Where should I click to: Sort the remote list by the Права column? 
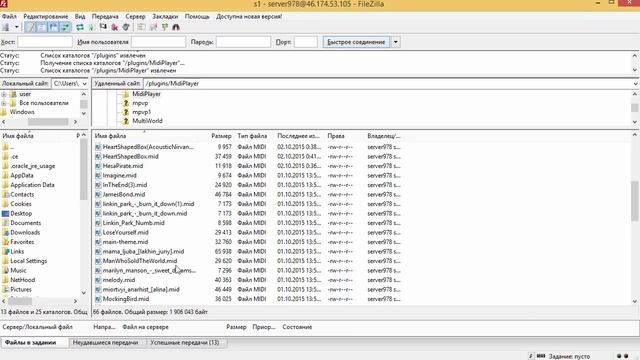coord(336,136)
